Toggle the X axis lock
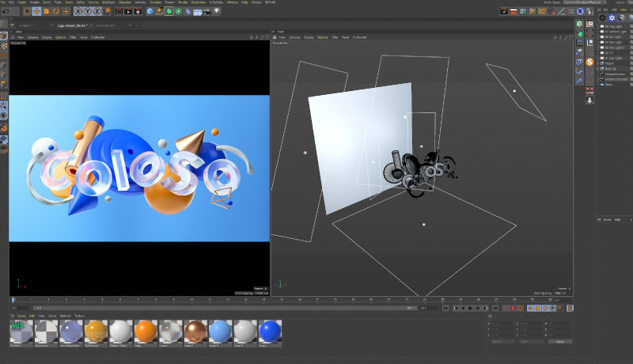Viewport: 633px width, 364px height. coord(78,11)
